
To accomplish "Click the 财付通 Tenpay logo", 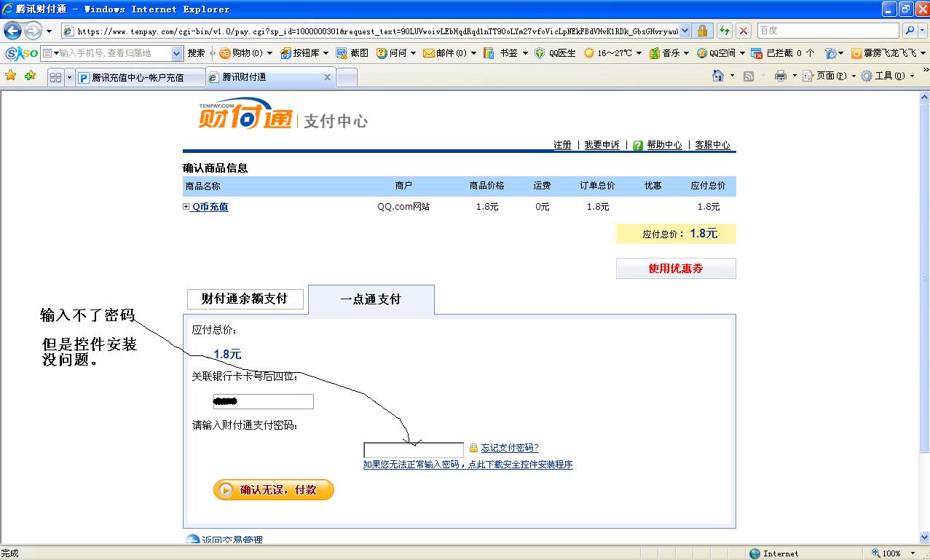I will pos(245,115).
